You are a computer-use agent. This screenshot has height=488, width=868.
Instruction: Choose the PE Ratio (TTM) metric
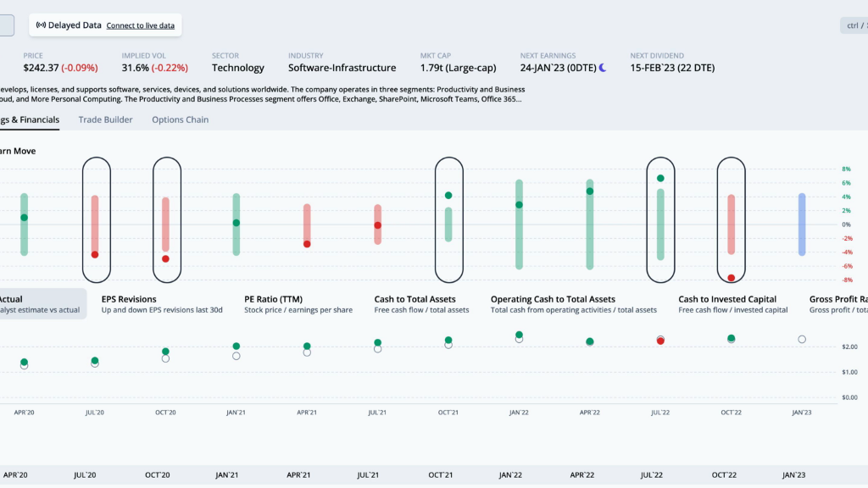tap(297, 304)
